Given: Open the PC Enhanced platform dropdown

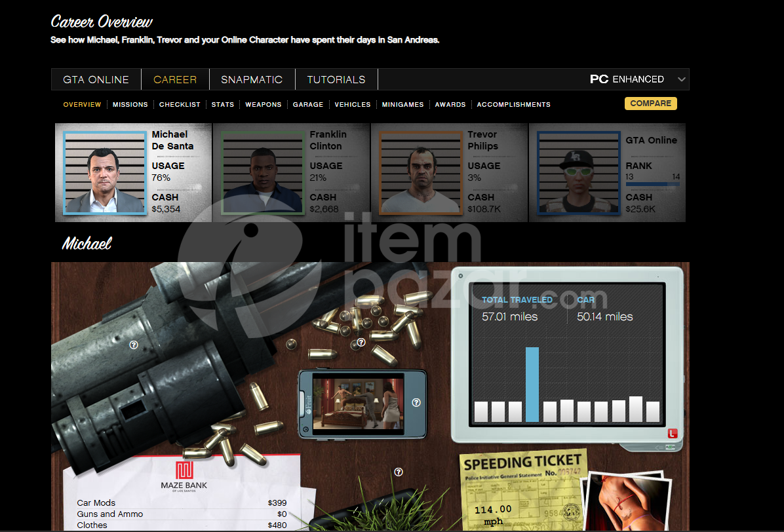Looking at the screenshot, I should pyautogui.click(x=637, y=79).
